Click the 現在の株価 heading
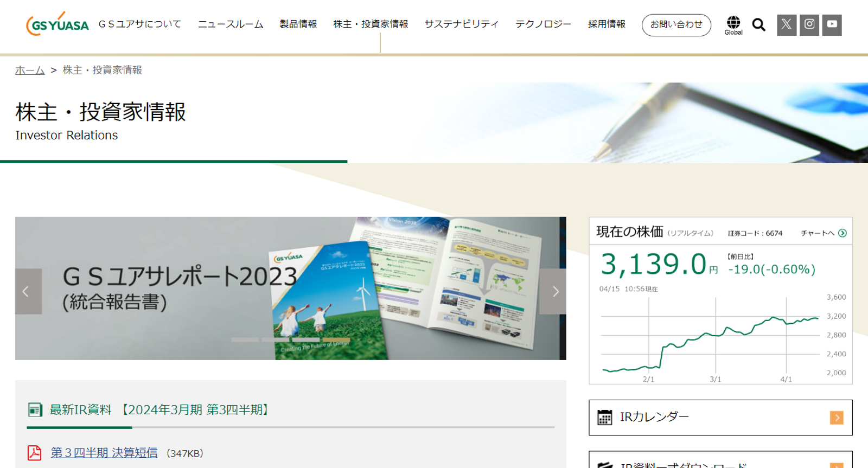This screenshot has height=468, width=868. pos(630,232)
